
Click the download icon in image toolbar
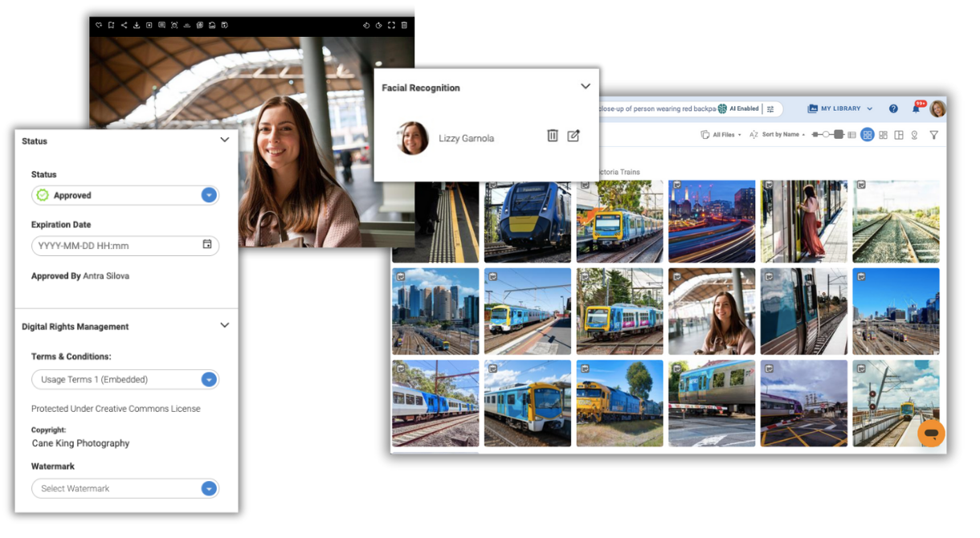(x=137, y=25)
